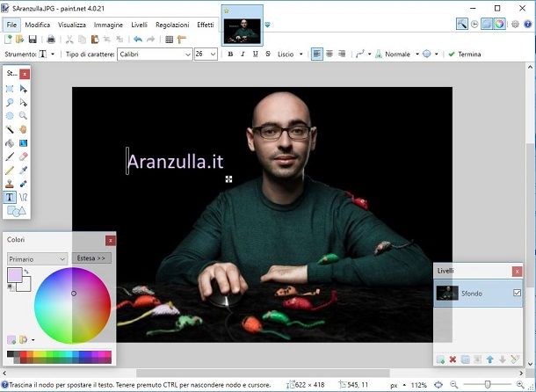Select the Lasso Select tool
This screenshot has height=392, width=536.
(10, 102)
